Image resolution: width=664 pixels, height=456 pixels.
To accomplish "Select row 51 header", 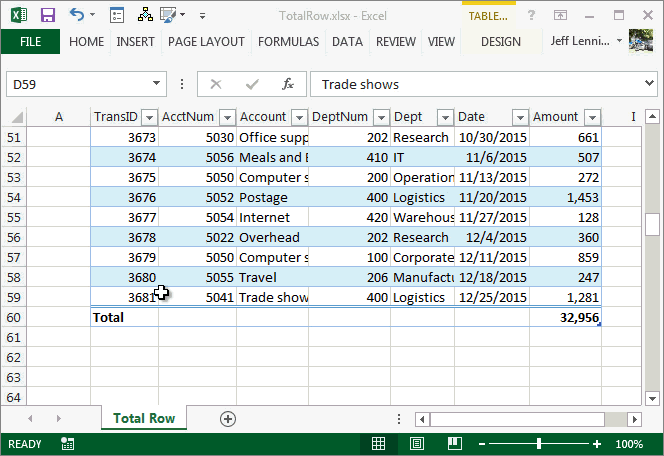I will pyautogui.click(x=14, y=138).
